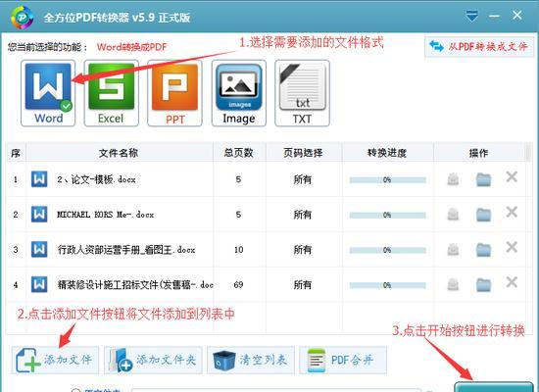Remove 精装修设计施工招标文件 from the list
Viewport: 539px width, 392px height.
(x=512, y=282)
